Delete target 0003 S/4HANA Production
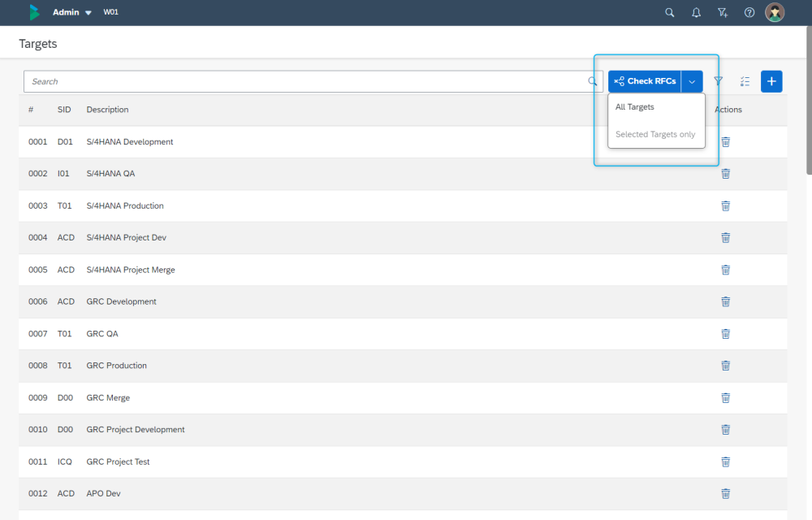This screenshot has width=812, height=520. (x=725, y=206)
